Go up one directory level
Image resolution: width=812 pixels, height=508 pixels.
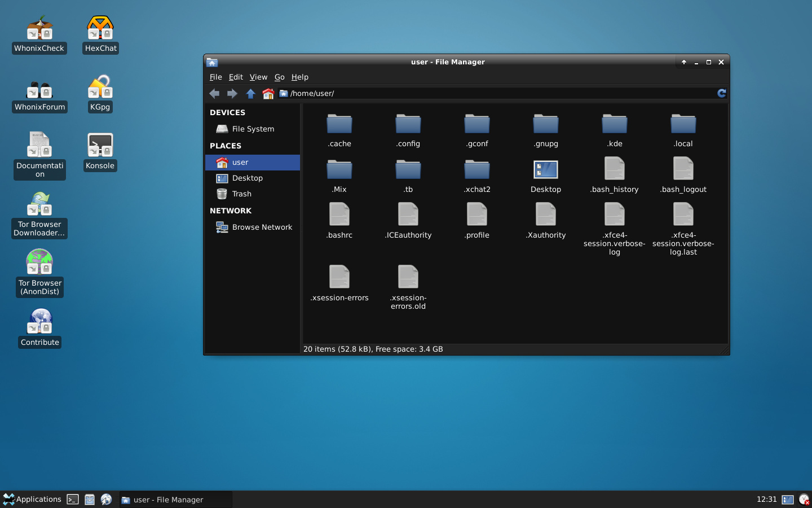(250, 93)
